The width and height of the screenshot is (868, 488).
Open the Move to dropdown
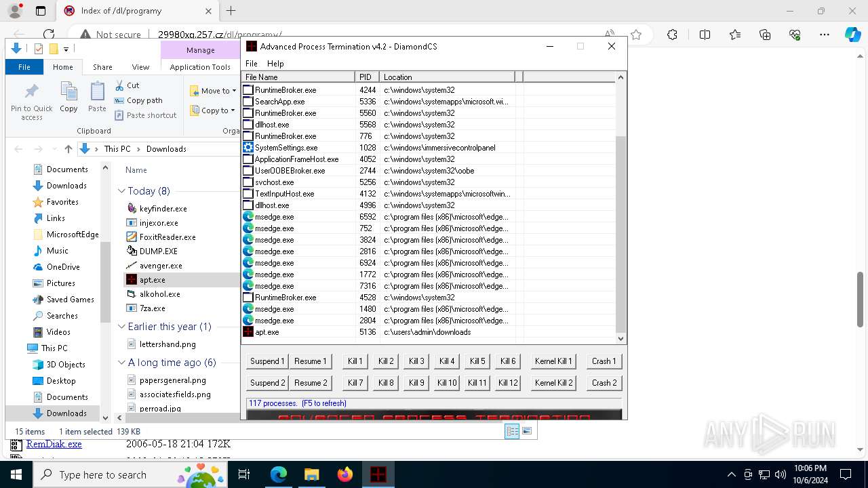[x=214, y=91]
